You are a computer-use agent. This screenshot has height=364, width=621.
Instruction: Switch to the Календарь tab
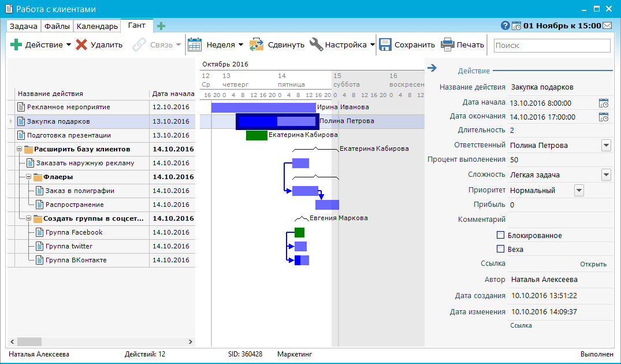click(97, 26)
